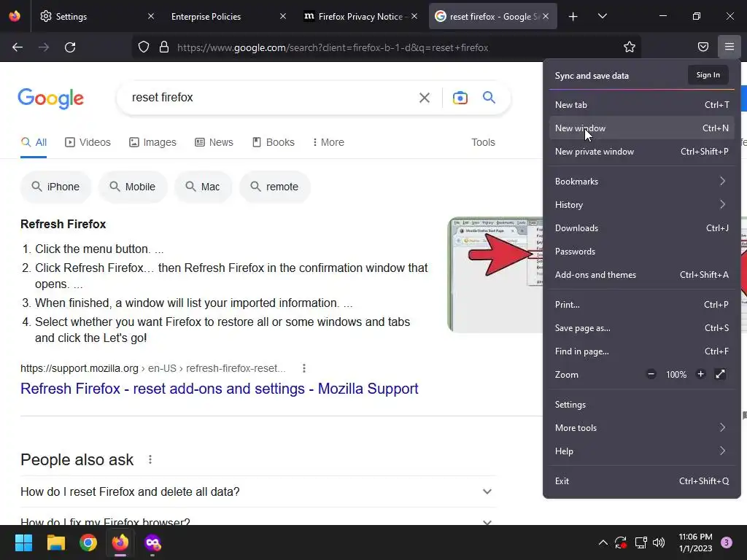Viewport: 747px width, 560px height.
Task: List all tabs dropdown arrow
Action: click(x=602, y=16)
